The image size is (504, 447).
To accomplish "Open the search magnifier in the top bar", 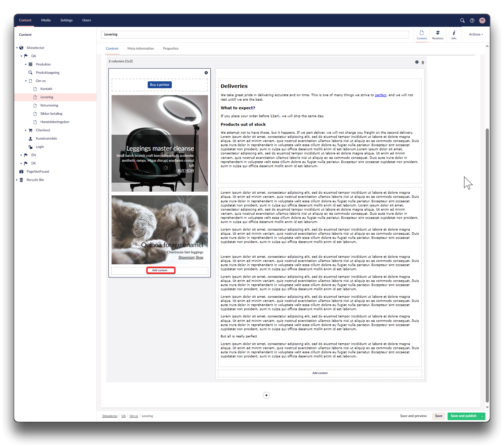I will [462, 20].
